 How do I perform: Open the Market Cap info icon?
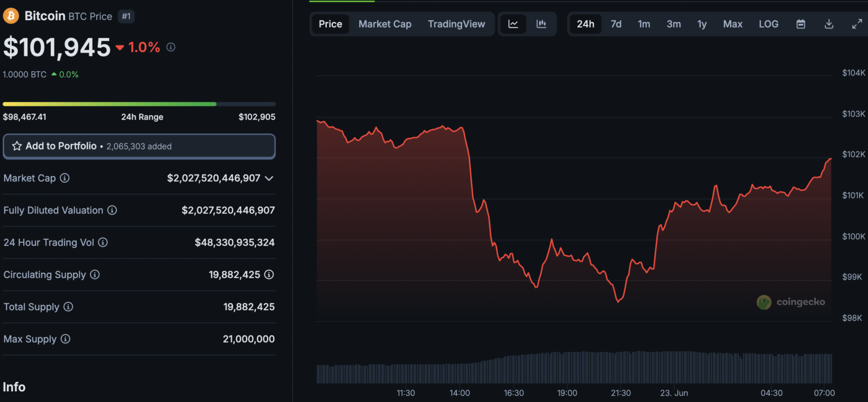[65, 178]
